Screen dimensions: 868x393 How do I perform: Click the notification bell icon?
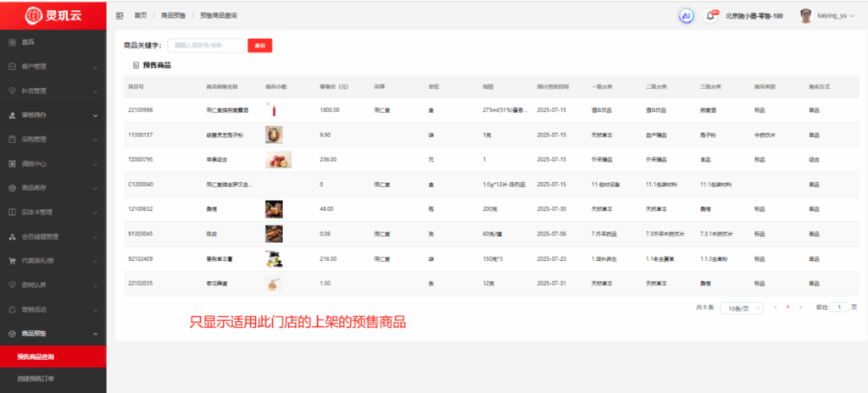pos(710,15)
